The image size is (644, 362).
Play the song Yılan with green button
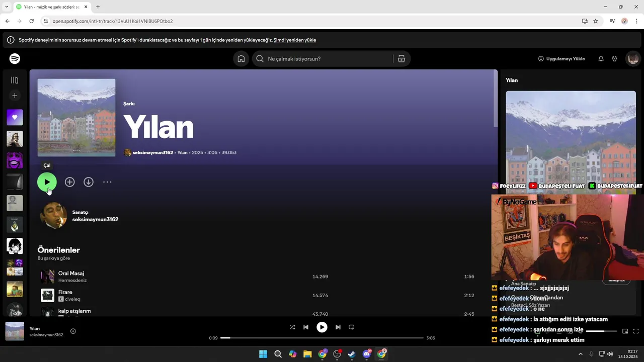[47, 182]
